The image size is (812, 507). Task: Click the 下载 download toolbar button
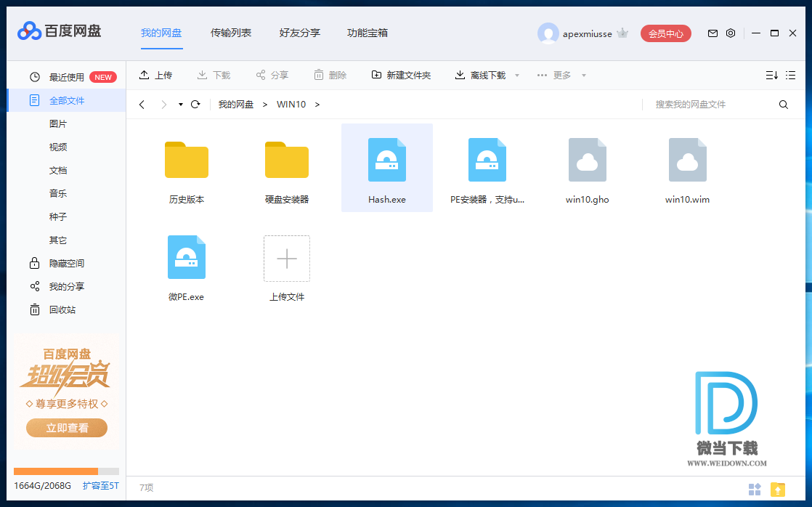(x=214, y=75)
